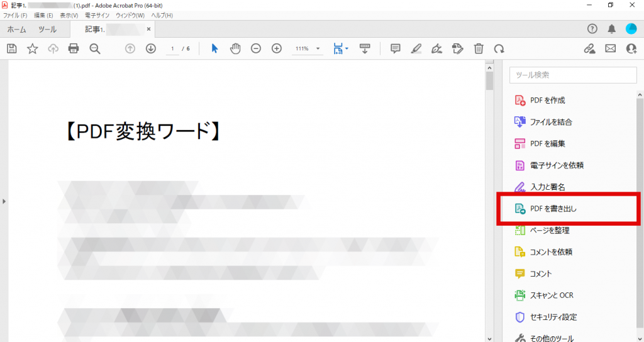The height and width of the screenshot is (342, 644).
Task: Open the help question mark icon
Action: [x=592, y=29]
